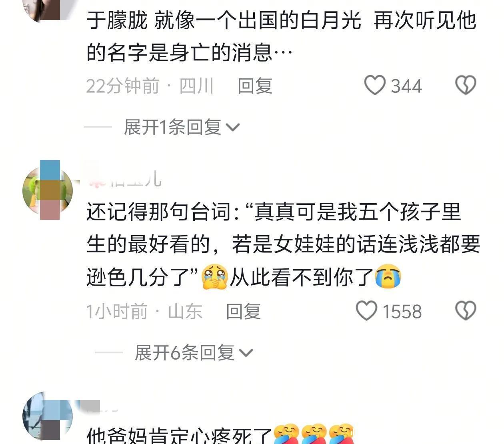The image size is (504, 444).
Task: Reply to the 22分钟前 四川 comment
Action: point(255,86)
